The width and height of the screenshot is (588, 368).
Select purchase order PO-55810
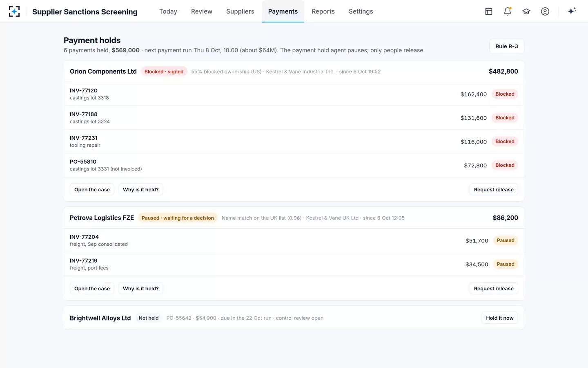294,165
